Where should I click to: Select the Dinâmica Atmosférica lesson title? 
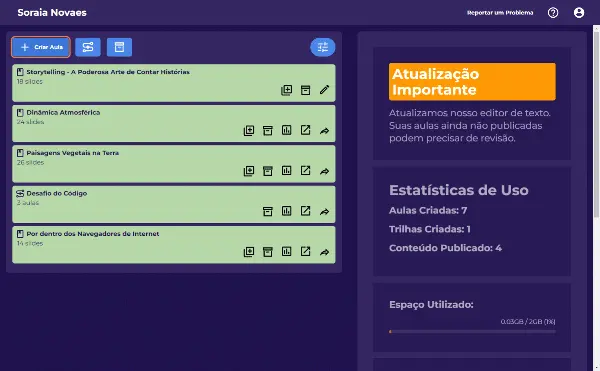[x=63, y=112]
